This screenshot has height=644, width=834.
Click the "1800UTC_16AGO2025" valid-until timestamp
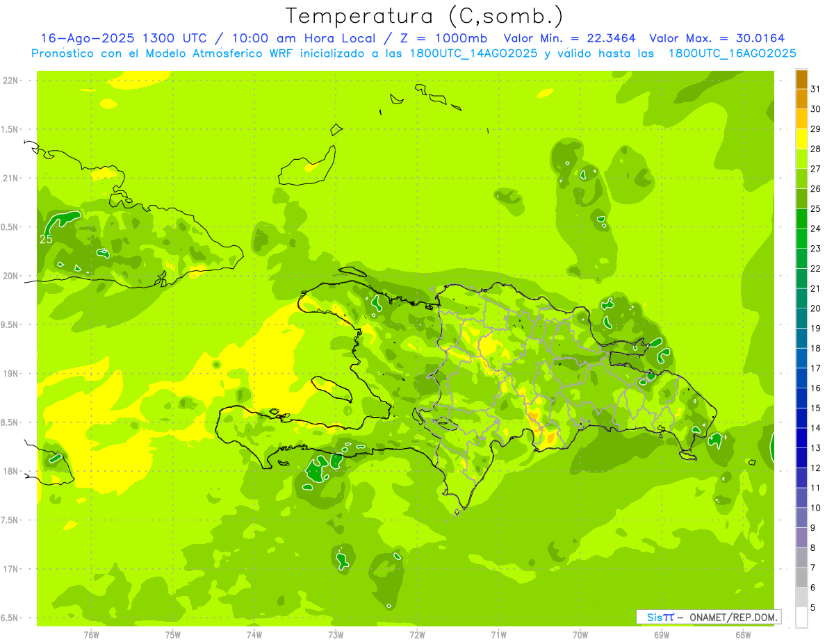coord(732,53)
